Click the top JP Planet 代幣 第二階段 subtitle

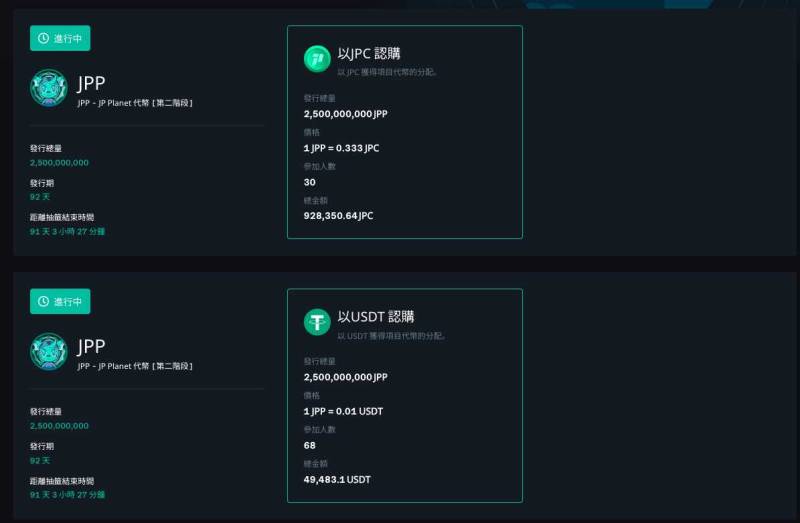pos(135,103)
